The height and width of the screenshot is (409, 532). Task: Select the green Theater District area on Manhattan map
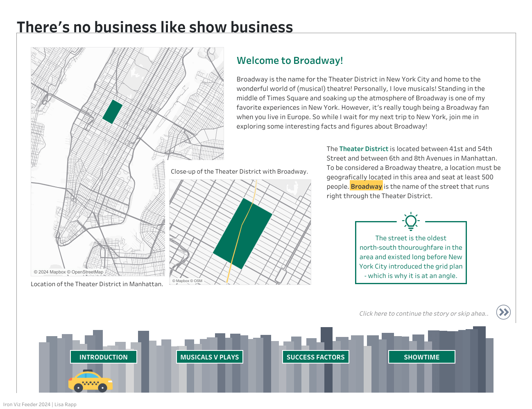pyautogui.click(x=112, y=112)
